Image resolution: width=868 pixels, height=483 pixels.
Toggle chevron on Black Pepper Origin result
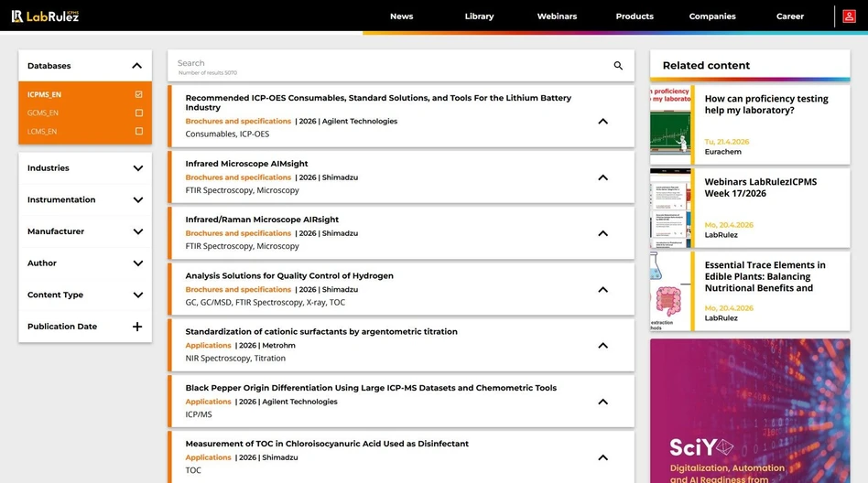click(x=602, y=402)
